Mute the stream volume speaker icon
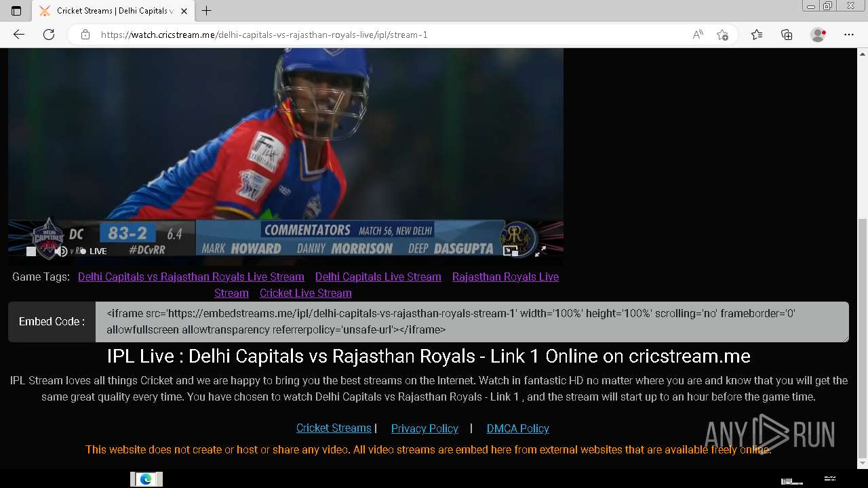This screenshot has width=868, height=488. tap(60, 251)
